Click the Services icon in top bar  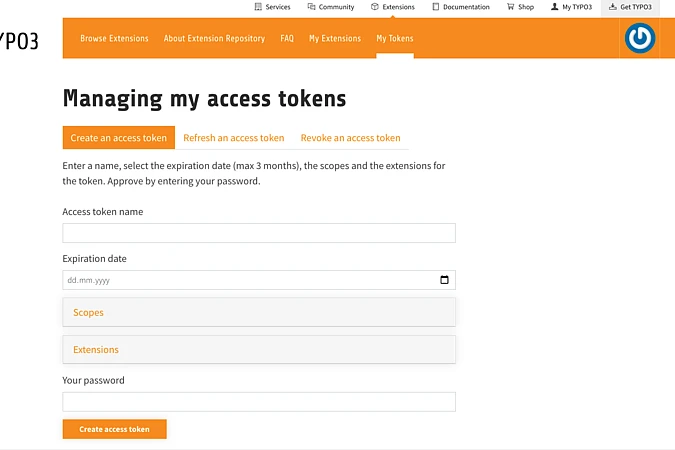[258, 7]
